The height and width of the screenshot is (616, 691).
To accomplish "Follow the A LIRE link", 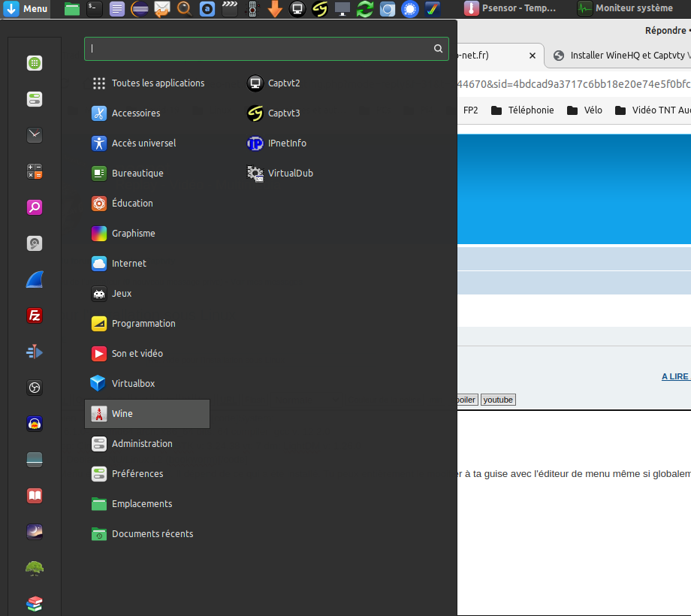I will (x=675, y=376).
